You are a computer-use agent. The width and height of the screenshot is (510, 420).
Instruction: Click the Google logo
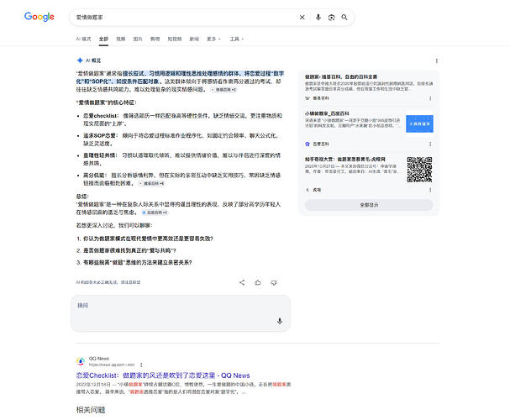pos(39,17)
